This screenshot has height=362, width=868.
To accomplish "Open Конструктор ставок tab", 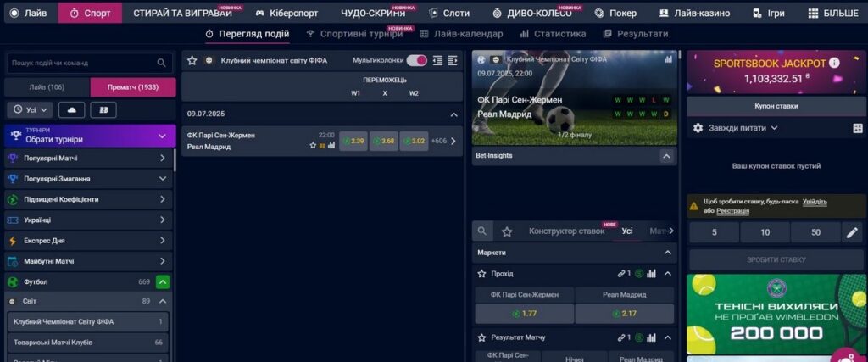I will [566, 231].
